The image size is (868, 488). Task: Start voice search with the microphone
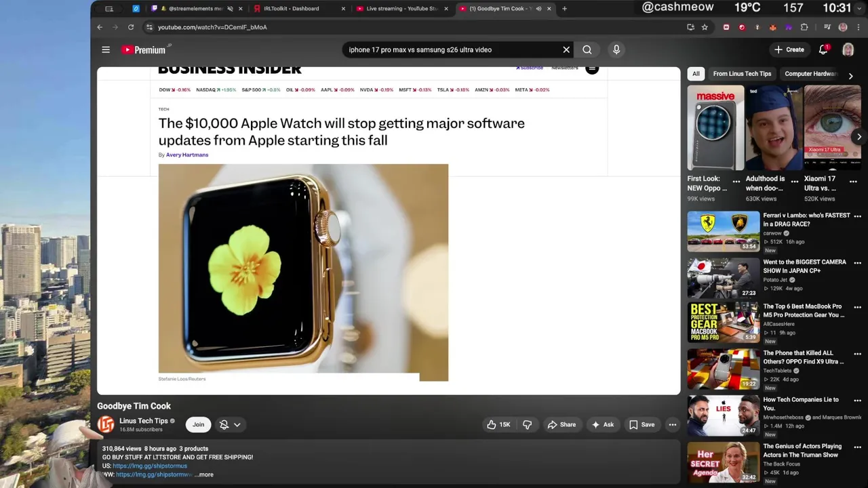coord(616,49)
